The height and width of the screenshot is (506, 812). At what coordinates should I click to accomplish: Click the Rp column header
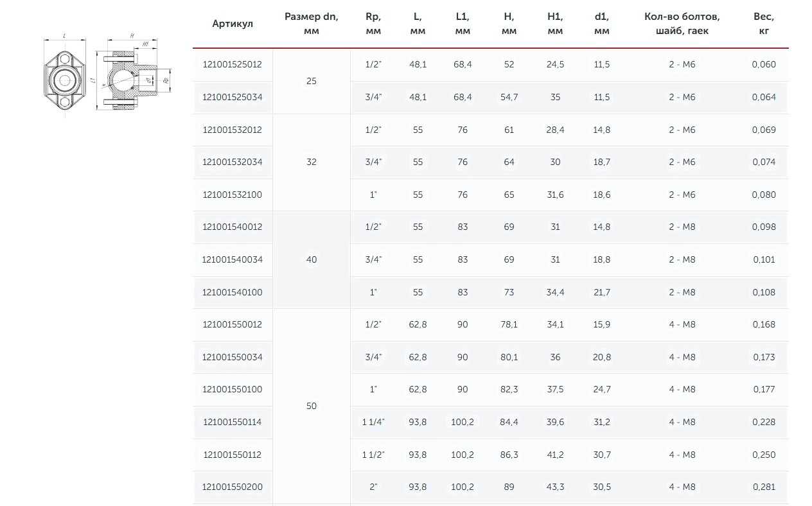click(373, 24)
